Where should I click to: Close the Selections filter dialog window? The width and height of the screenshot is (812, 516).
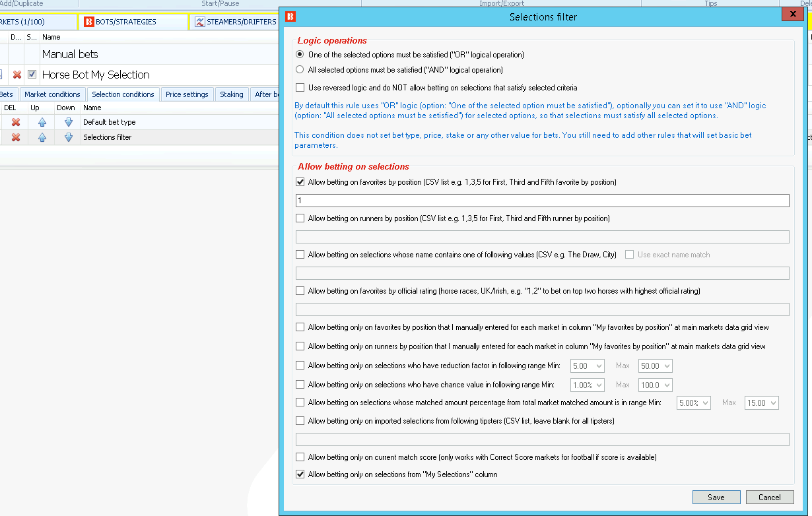(792, 14)
